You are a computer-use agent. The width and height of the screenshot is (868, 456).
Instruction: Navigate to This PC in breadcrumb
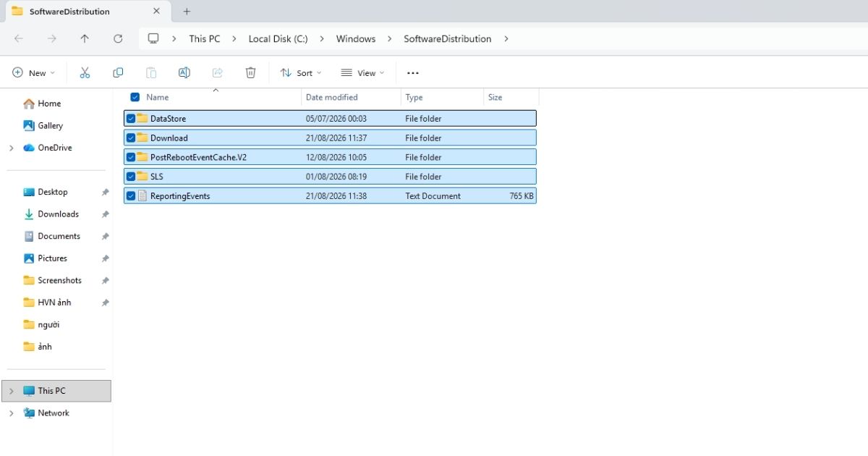click(x=205, y=39)
